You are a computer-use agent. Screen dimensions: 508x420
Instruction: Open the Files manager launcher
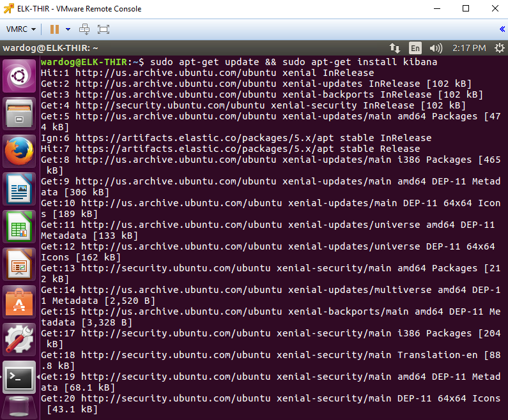pos(19,114)
